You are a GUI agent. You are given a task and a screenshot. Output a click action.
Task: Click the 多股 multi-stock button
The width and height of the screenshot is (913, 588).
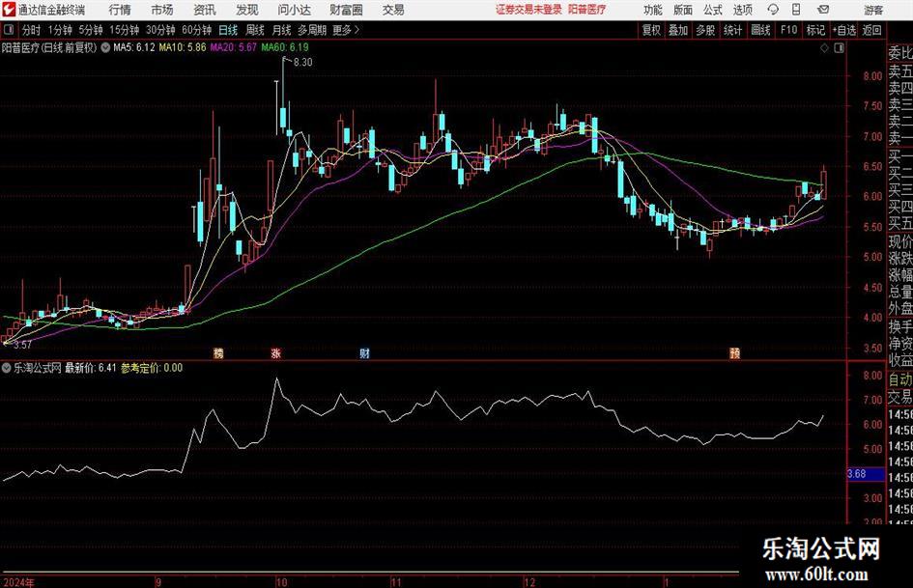tap(705, 30)
